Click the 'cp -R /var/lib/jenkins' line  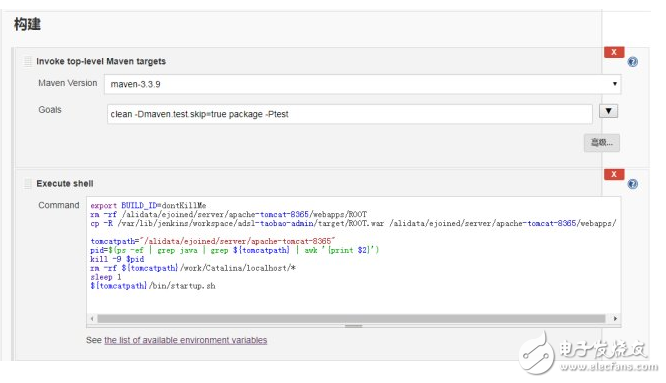pyautogui.click(x=353, y=223)
